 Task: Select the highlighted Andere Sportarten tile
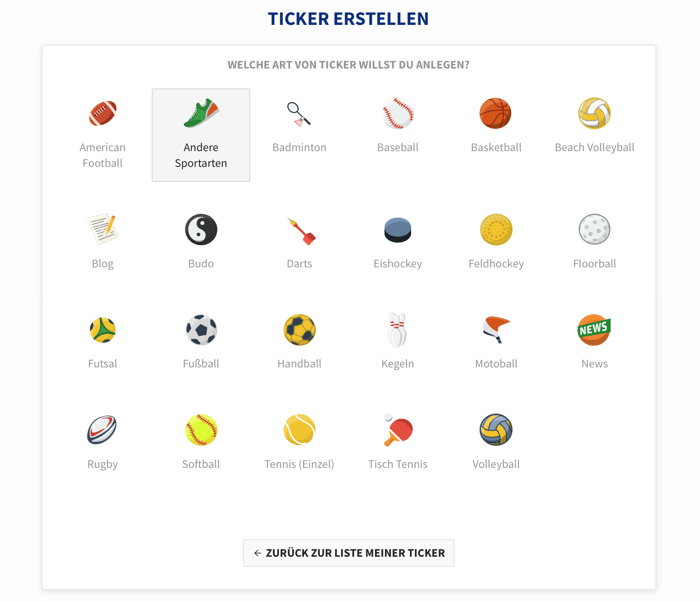coord(201,135)
